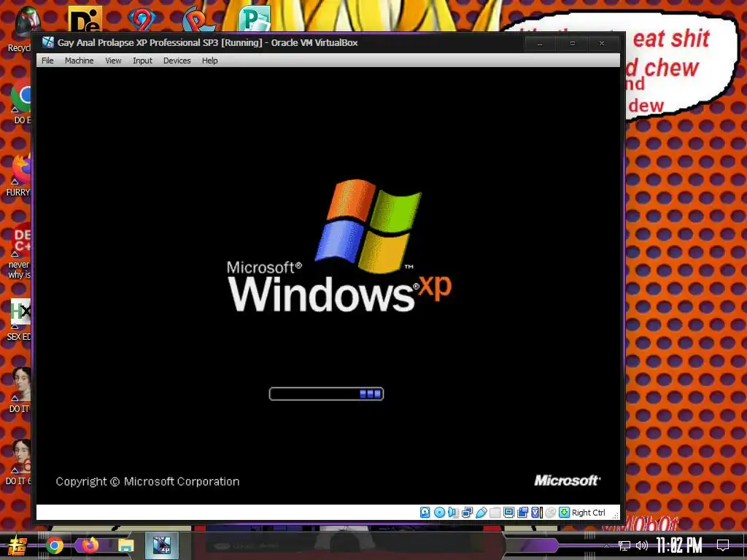This screenshot has width=747, height=560.
Task: Open the View menu
Action: [113, 61]
